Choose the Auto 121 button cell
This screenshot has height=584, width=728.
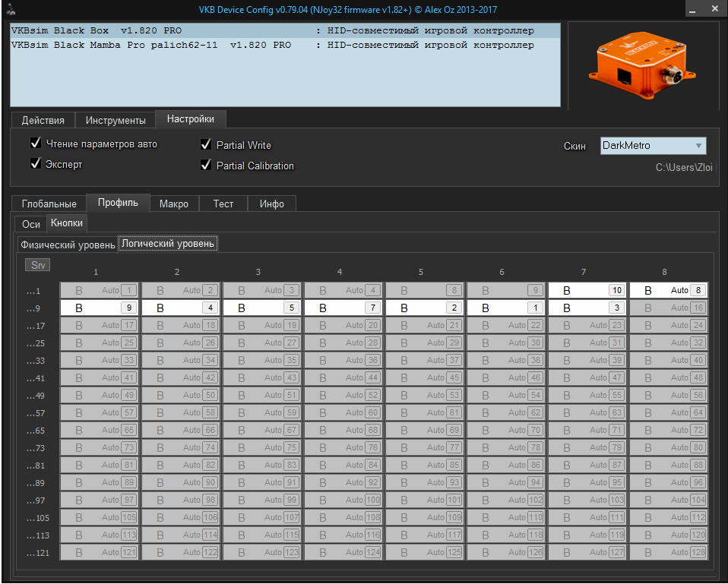coord(100,552)
